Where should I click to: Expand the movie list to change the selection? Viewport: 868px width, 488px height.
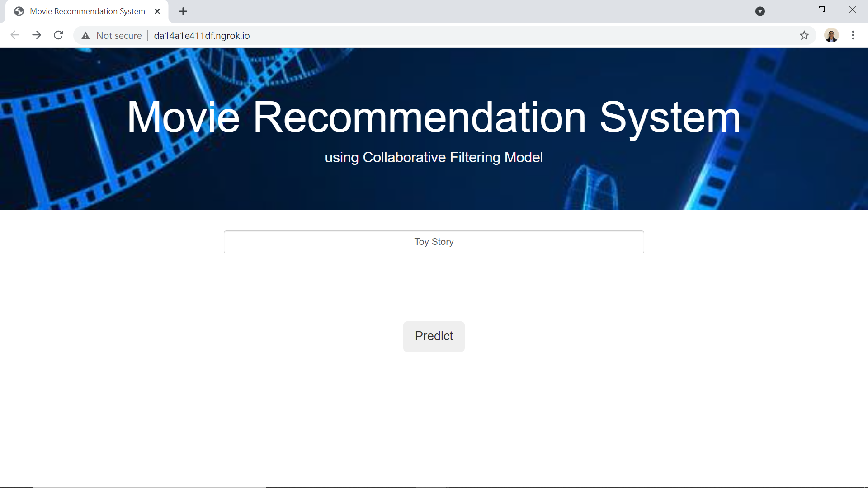click(x=434, y=242)
